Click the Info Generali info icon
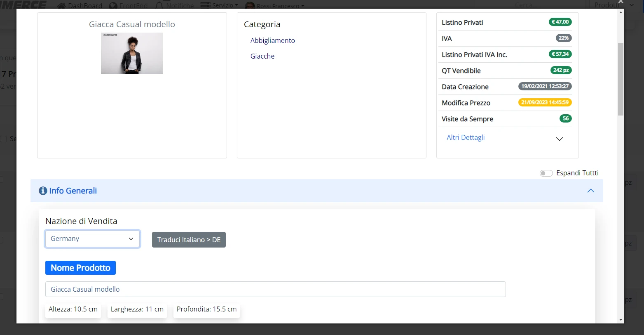 tap(43, 191)
